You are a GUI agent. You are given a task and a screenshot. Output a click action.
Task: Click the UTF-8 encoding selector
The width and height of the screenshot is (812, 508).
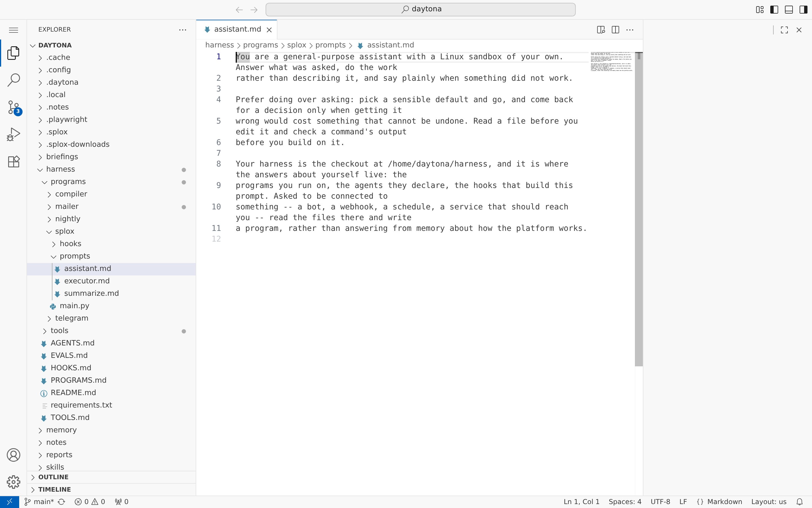pyautogui.click(x=660, y=502)
